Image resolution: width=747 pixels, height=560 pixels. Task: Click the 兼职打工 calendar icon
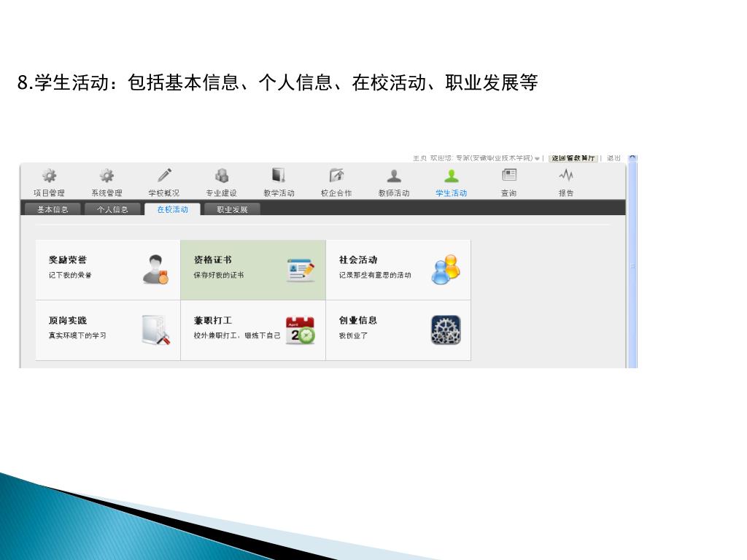301,330
